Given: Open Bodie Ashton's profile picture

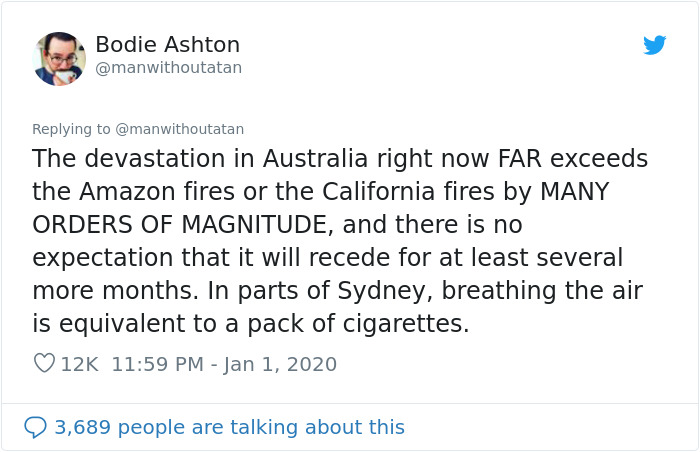Looking at the screenshot, I should (x=59, y=58).
